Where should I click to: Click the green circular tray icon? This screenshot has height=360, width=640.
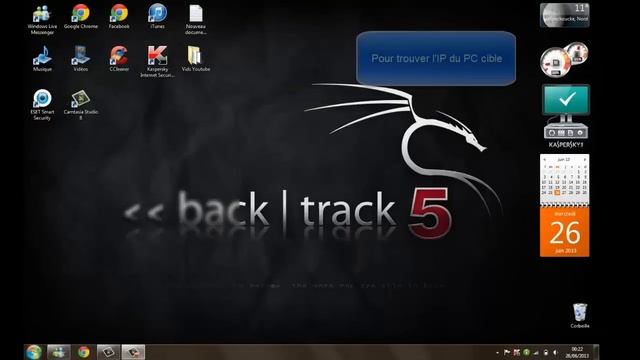tap(527, 353)
